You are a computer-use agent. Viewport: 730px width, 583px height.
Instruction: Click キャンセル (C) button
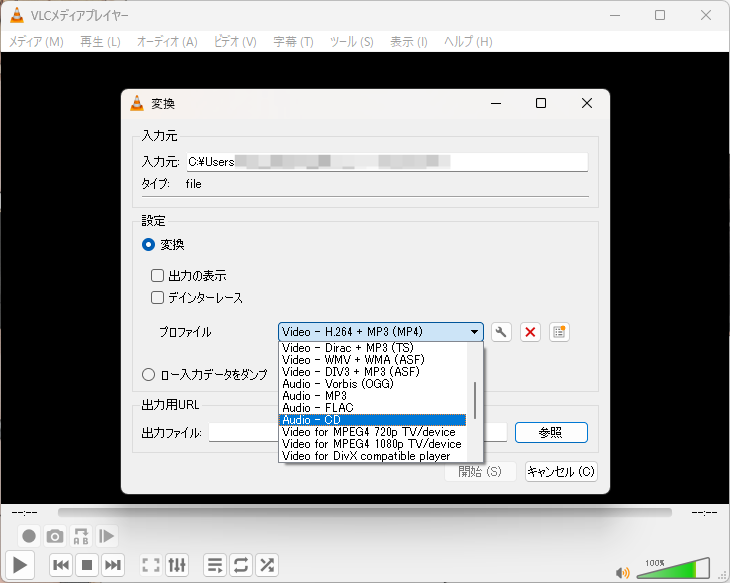(x=561, y=472)
